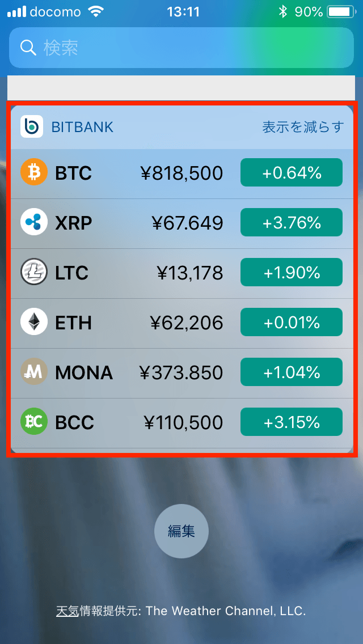
Task: Tap the BCC +3.15% change badge
Action: 292,422
